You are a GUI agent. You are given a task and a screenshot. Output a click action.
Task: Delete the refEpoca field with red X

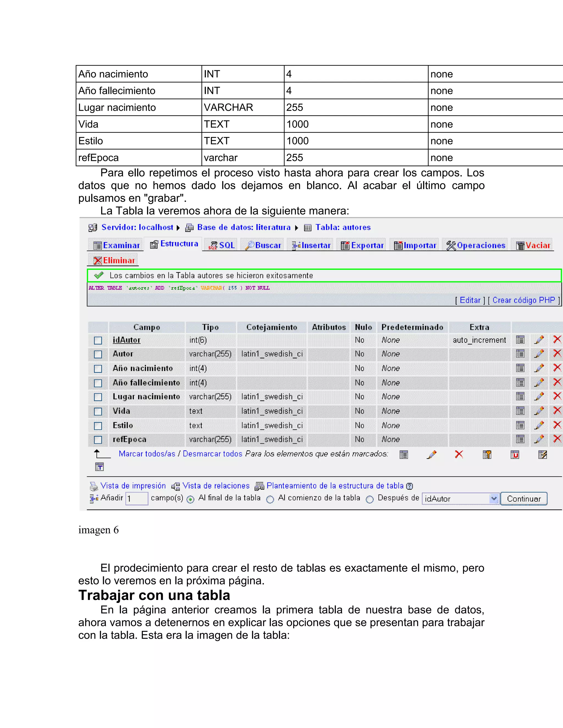557,439
